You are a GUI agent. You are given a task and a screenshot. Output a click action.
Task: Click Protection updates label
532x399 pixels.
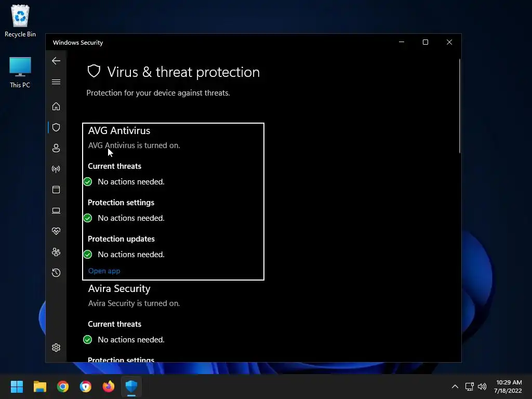click(x=121, y=239)
